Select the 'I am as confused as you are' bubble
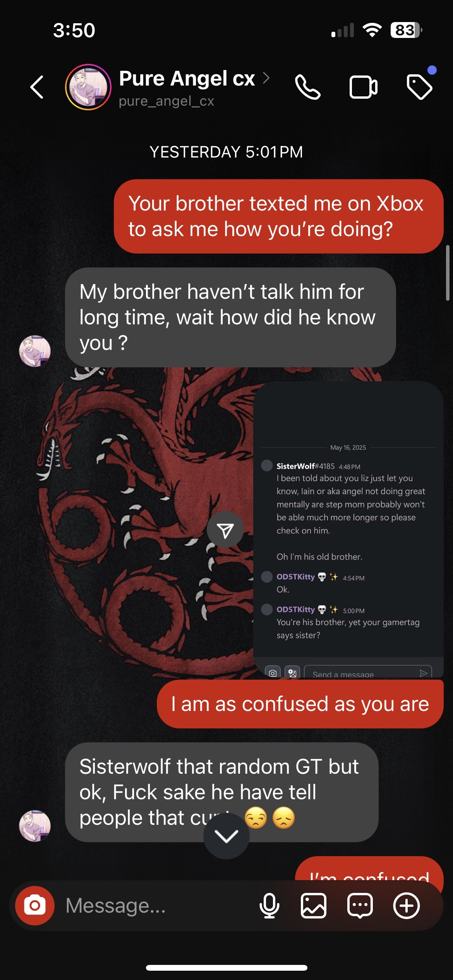 pos(300,704)
